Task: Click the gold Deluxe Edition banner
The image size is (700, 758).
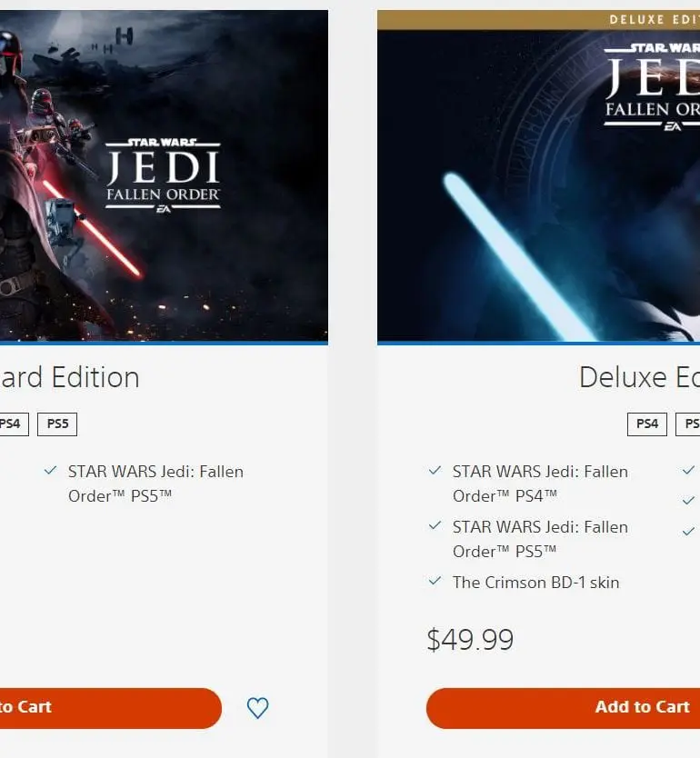Action: (538, 20)
